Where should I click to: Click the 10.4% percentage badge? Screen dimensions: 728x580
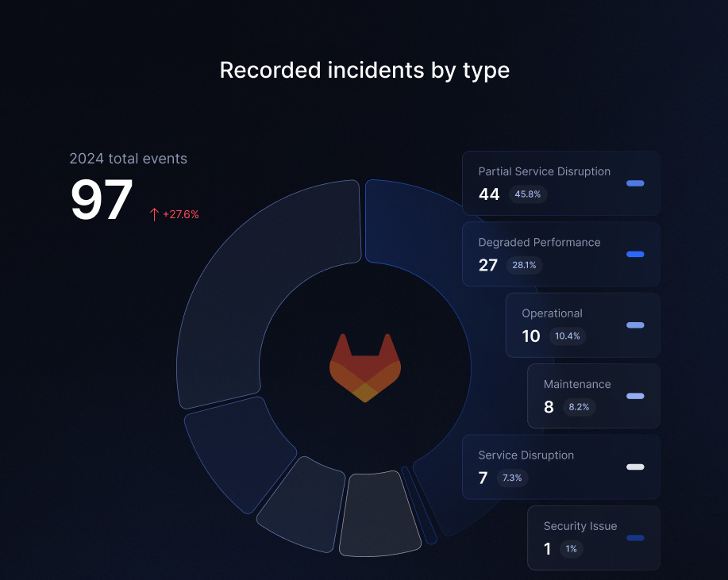coord(568,336)
